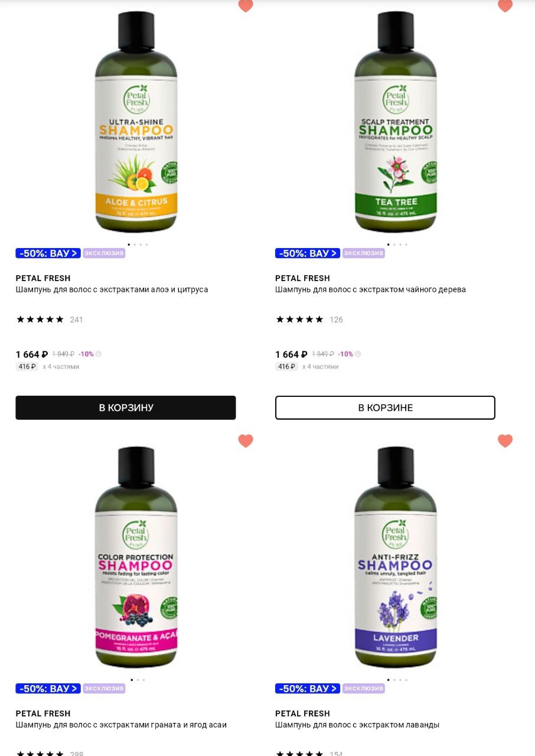535x756 pixels.
Task: Toggle favorite heart on Lavender shampoo
Action: coord(505,441)
